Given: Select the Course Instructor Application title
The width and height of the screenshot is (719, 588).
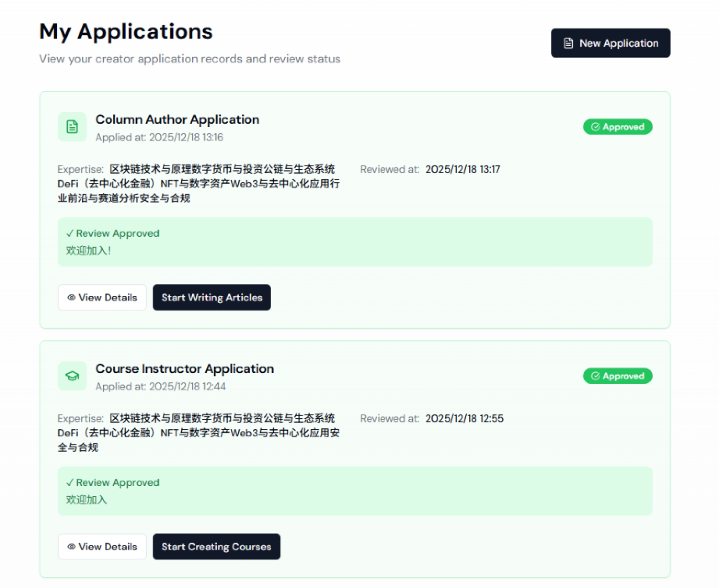Looking at the screenshot, I should (185, 368).
